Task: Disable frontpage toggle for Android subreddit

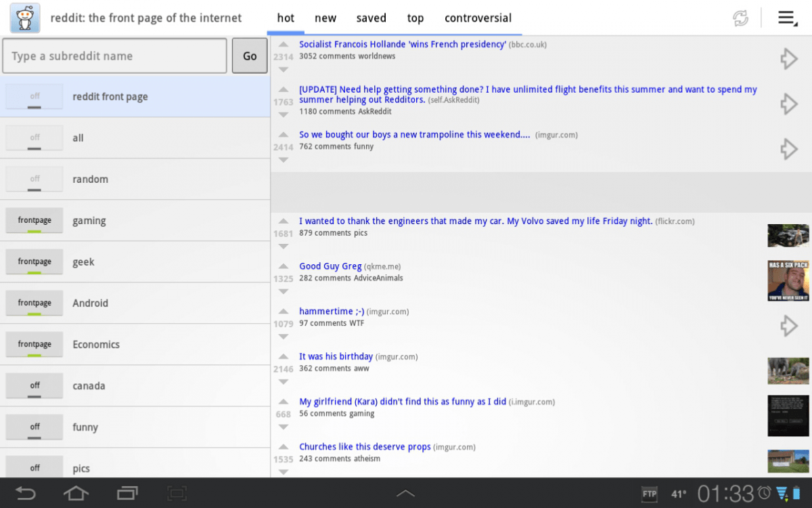Action: [35, 303]
